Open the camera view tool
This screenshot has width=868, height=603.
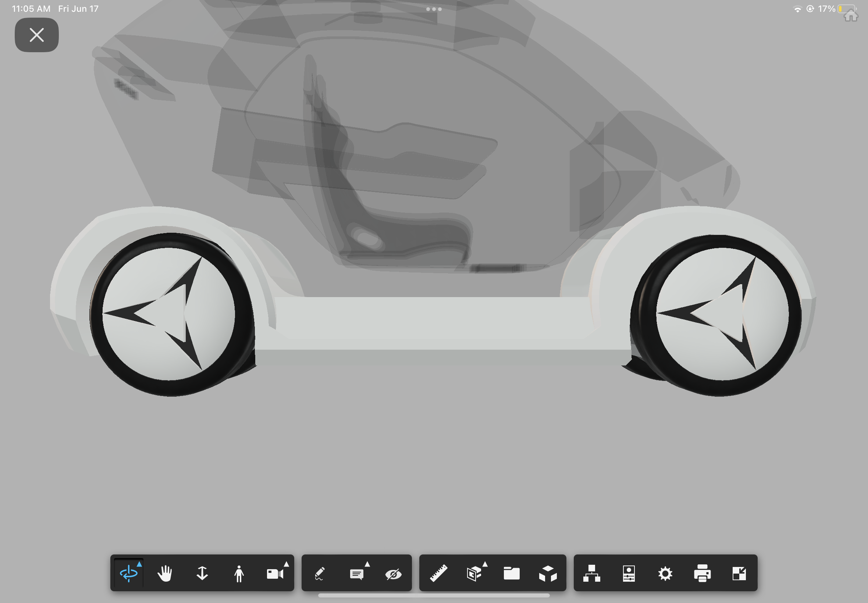pyautogui.click(x=275, y=573)
